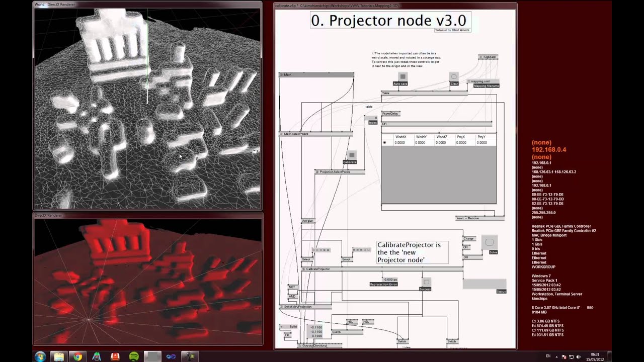
Task: Toggle the Success indicator box
Action: pos(426,283)
